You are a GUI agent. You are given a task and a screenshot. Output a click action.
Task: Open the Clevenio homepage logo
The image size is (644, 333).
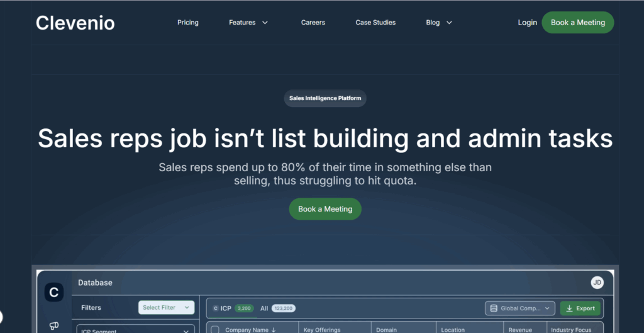[75, 23]
